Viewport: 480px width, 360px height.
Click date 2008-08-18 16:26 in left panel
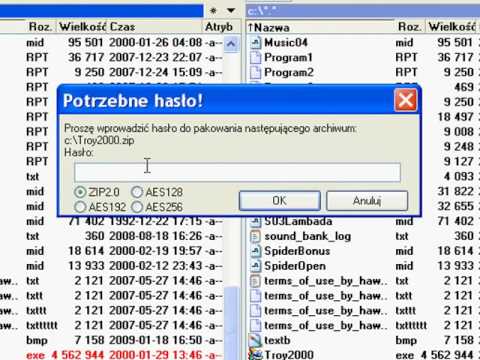click(x=155, y=236)
